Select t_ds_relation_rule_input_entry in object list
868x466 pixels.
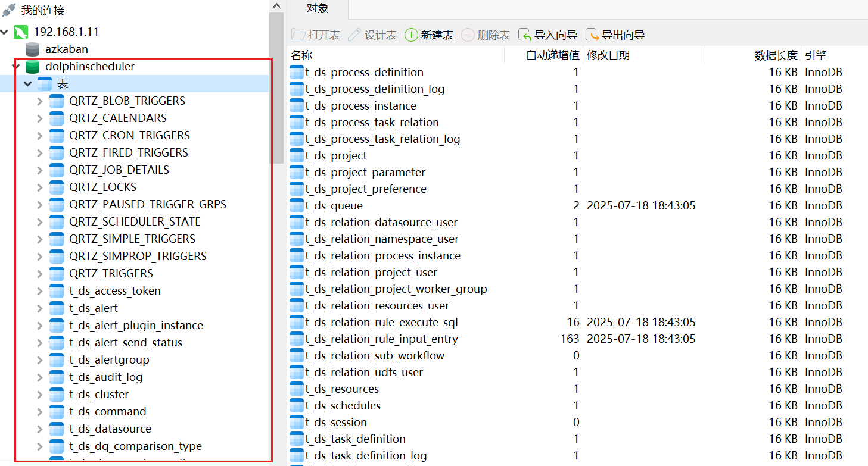[381, 339]
